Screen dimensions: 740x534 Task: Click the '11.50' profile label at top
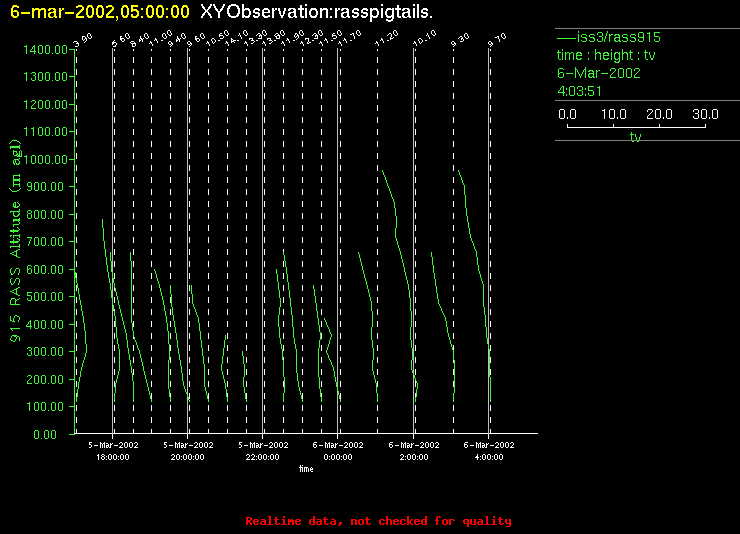(330, 39)
